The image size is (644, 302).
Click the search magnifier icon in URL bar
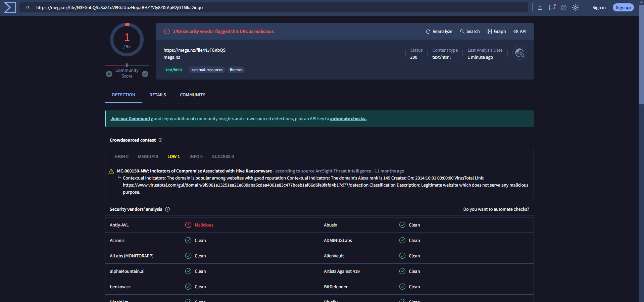point(28,8)
